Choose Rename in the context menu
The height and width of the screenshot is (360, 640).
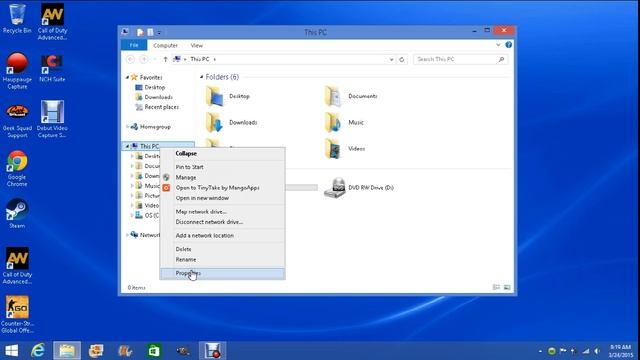(x=222, y=260)
